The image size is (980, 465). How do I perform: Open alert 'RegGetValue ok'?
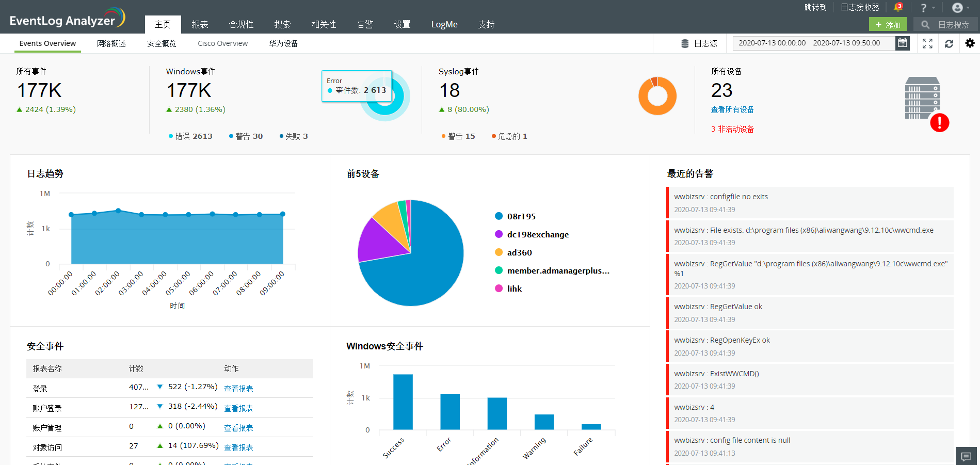point(810,313)
